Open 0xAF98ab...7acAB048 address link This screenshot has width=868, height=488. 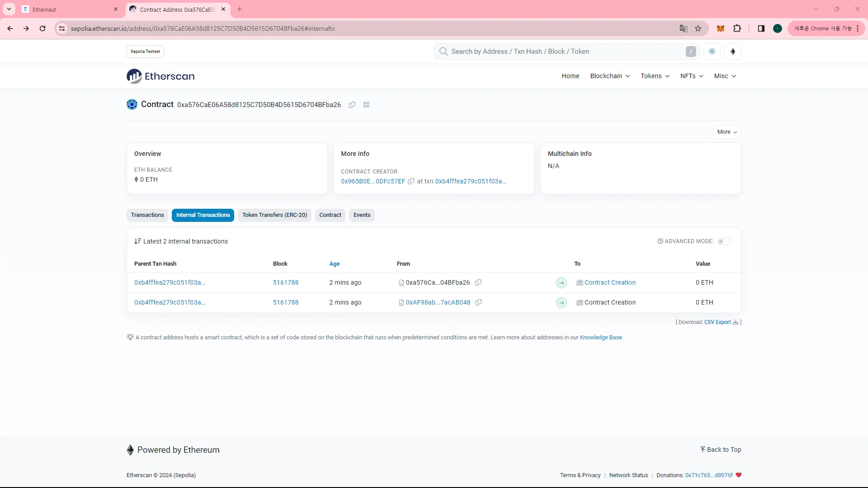[x=438, y=302]
